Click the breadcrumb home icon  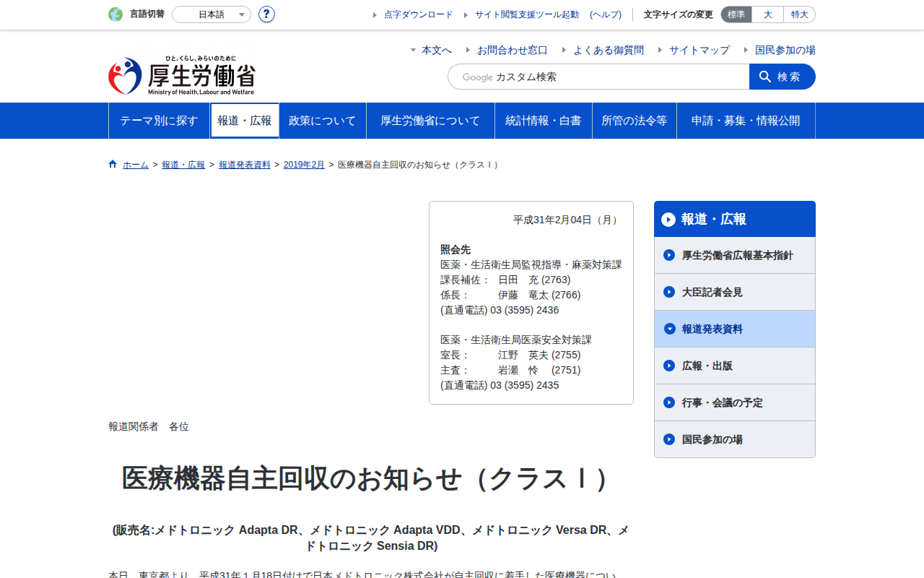click(x=113, y=164)
